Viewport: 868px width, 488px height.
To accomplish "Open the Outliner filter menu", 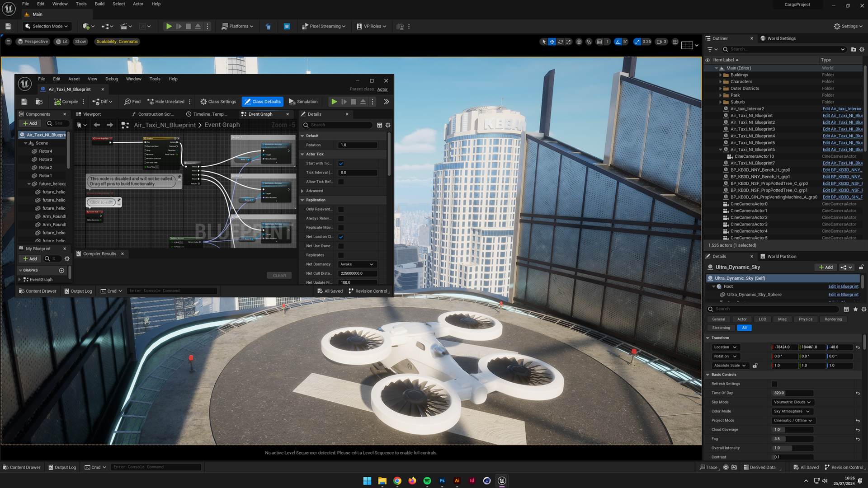I will (x=712, y=49).
